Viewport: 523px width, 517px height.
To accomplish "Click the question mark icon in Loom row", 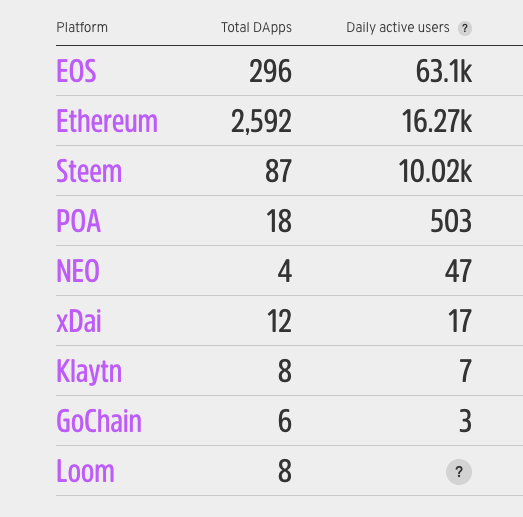I will 459,472.
